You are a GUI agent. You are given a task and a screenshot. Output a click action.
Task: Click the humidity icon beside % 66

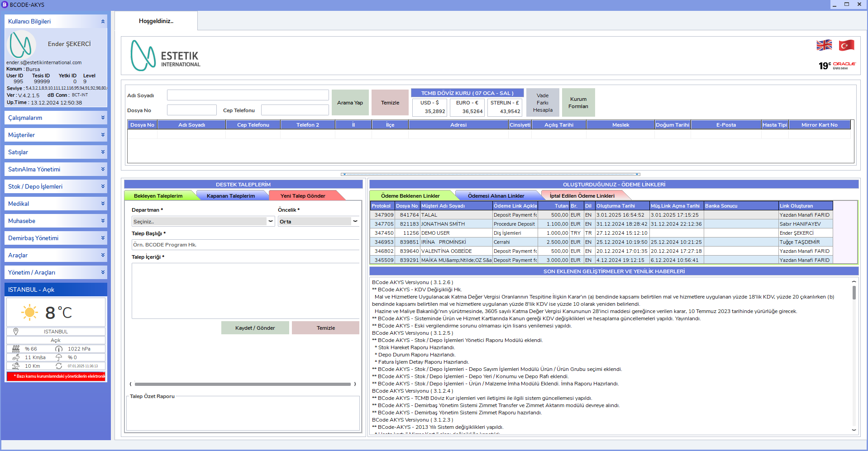(16, 349)
